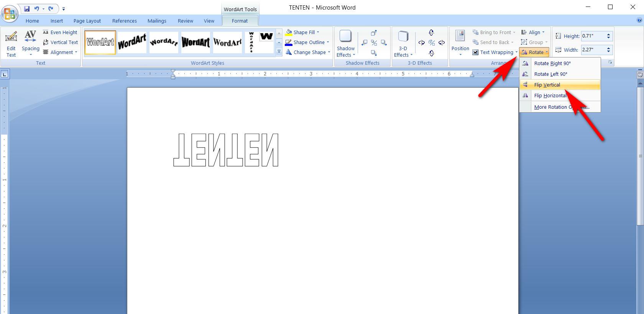Go to the References tab

pos(125,21)
